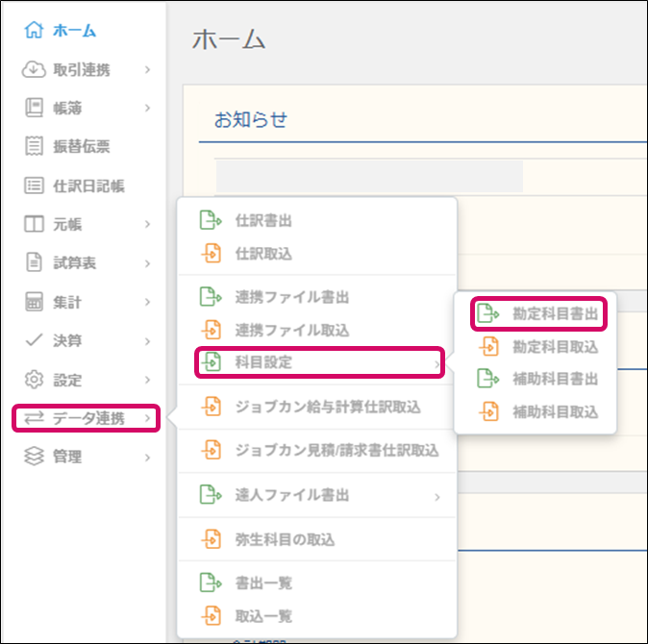Expand the 速人ファイル書出 submenu arrow
This screenshot has width=648, height=644.
[x=437, y=496]
